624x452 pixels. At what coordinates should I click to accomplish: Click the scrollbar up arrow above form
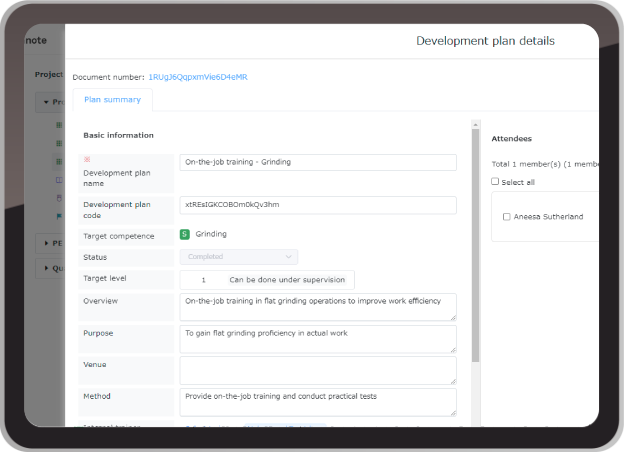click(475, 125)
